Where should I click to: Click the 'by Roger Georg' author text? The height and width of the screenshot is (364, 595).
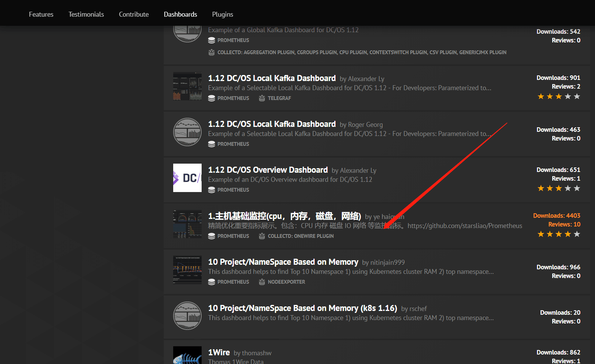[361, 125]
